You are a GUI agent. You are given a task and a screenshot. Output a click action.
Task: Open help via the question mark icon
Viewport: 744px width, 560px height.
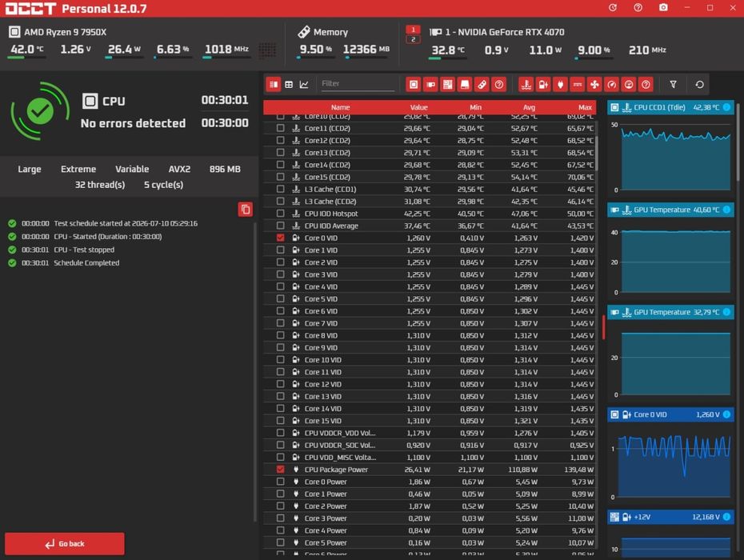point(638,7)
